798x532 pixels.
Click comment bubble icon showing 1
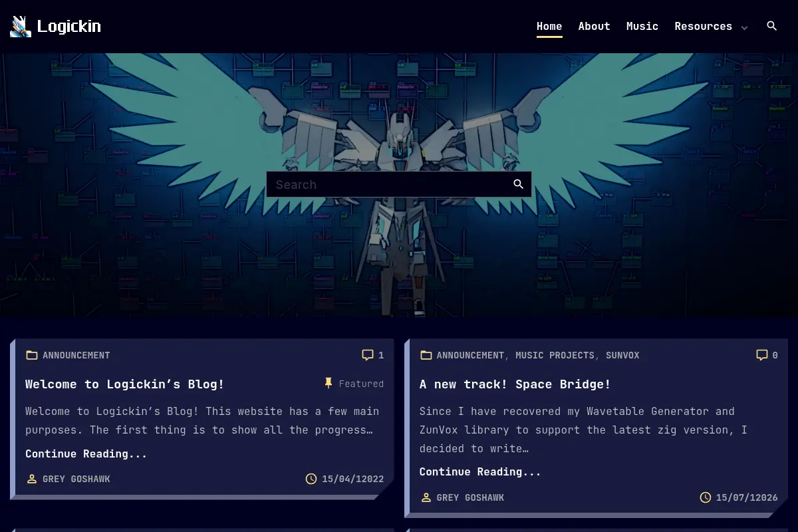coord(368,355)
